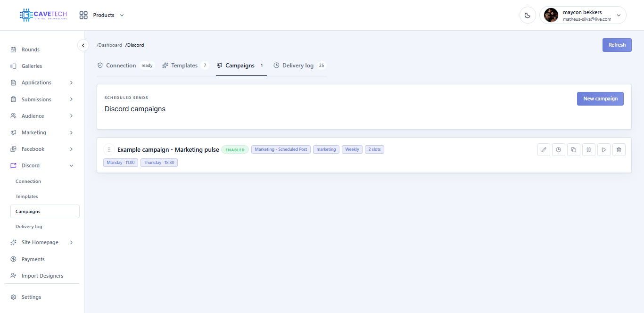Screen dimensions: 644x313
Task: Open the campaign schedule clock icon
Action: click(559, 150)
